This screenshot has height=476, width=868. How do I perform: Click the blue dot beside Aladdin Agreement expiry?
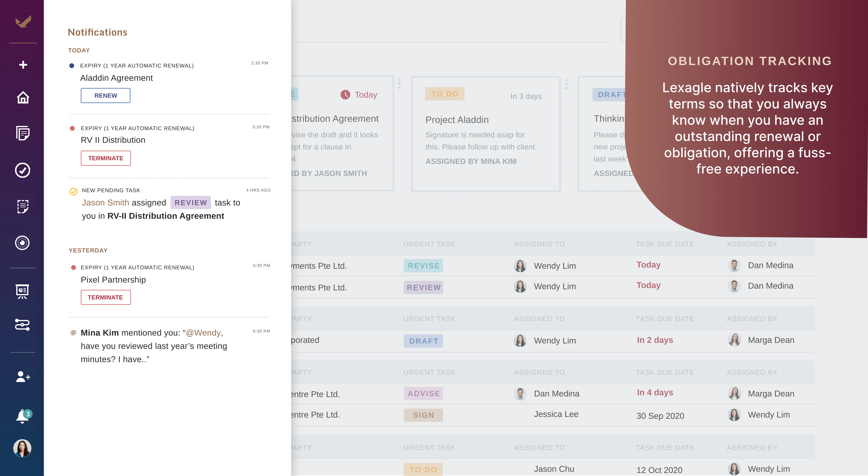pyautogui.click(x=72, y=66)
